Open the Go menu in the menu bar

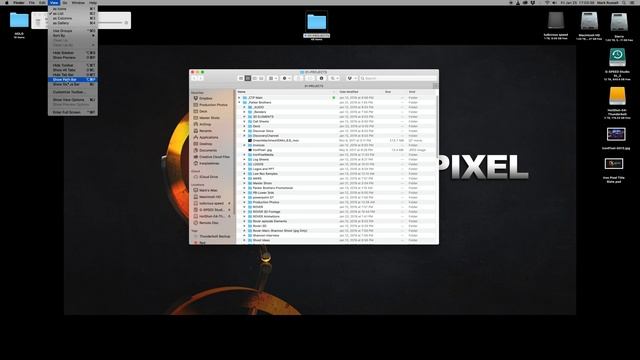click(x=65, y=2)
